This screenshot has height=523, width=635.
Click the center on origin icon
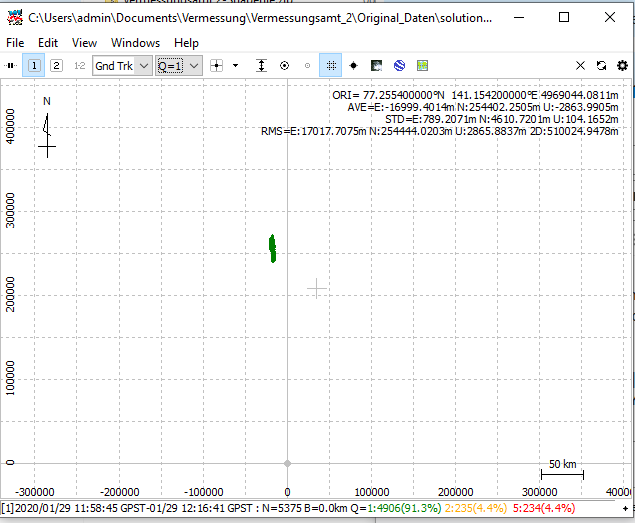click(x=217, y=66)
